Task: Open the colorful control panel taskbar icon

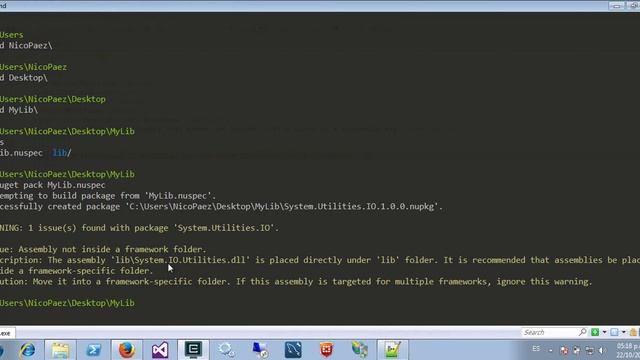Action: 360,350
